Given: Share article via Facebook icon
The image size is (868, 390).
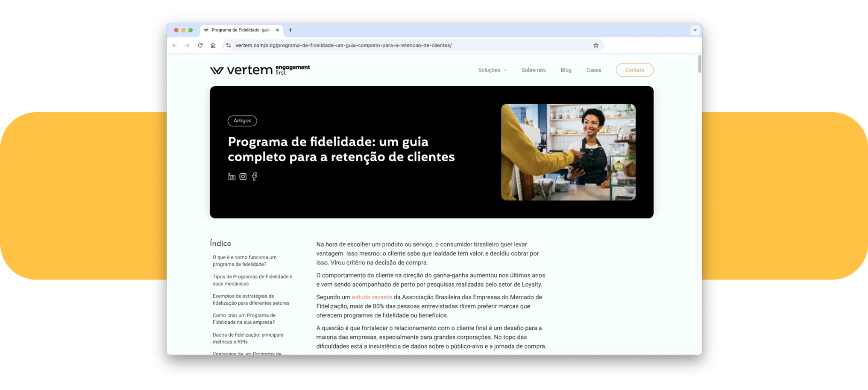Looking at the screenshot, I should 255,177.
